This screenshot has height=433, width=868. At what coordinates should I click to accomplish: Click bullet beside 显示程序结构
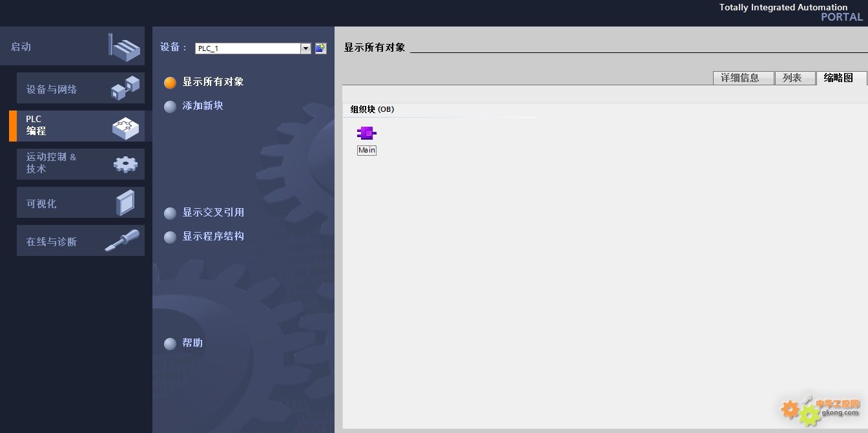pos(170,237)
